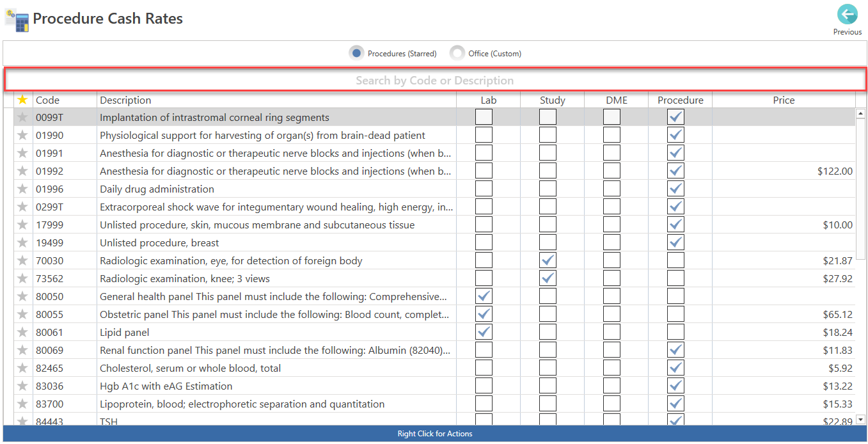This screenshot has height=444, width=868.
Task: Sort by the Description column header
Action: pyautogui.click(x=276, y=100)
